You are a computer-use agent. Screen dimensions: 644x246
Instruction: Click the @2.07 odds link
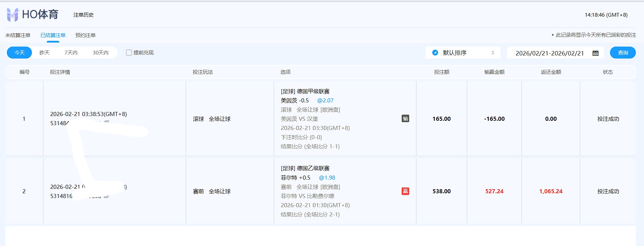(x=325, y=101)
